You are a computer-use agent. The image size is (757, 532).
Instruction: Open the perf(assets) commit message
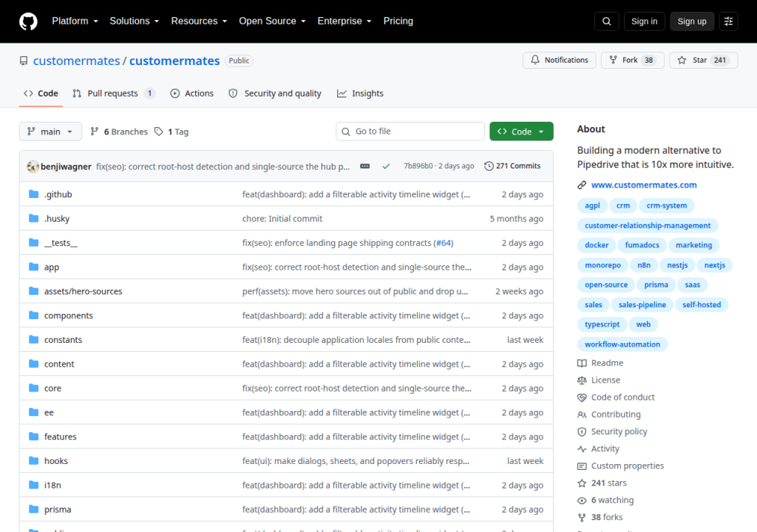coord(355,291)
